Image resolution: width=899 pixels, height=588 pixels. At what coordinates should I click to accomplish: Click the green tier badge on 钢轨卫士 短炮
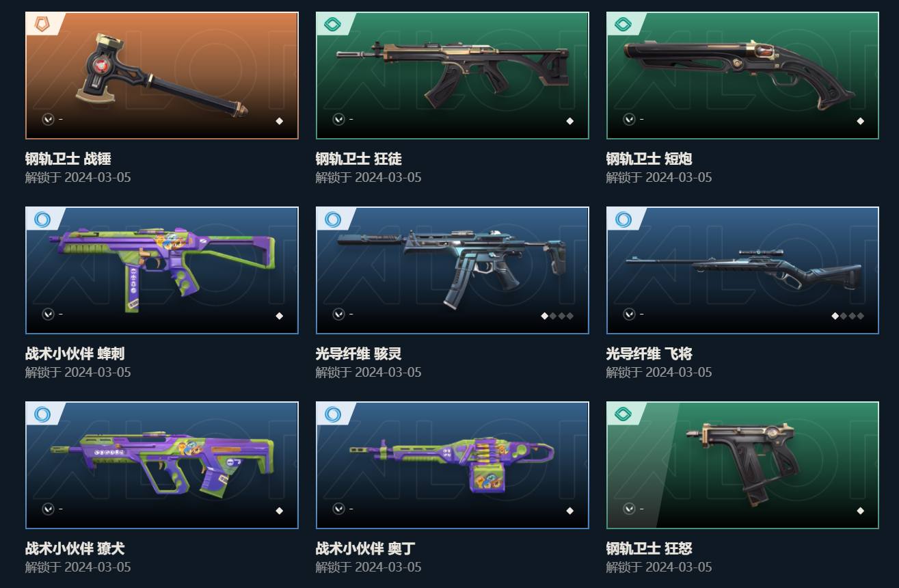coord(623,25)
